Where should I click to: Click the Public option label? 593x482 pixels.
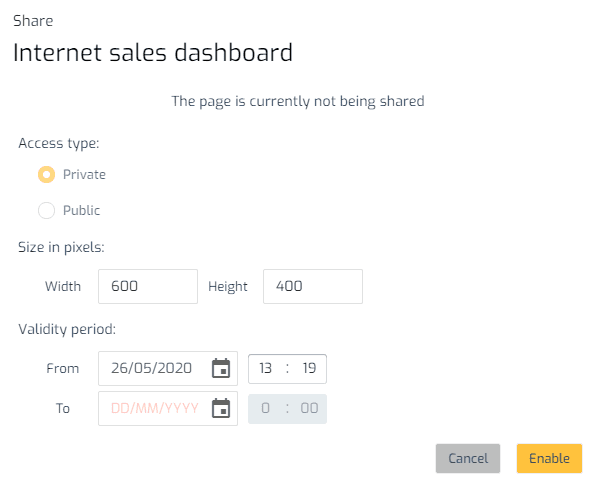(x=82, y=210)
